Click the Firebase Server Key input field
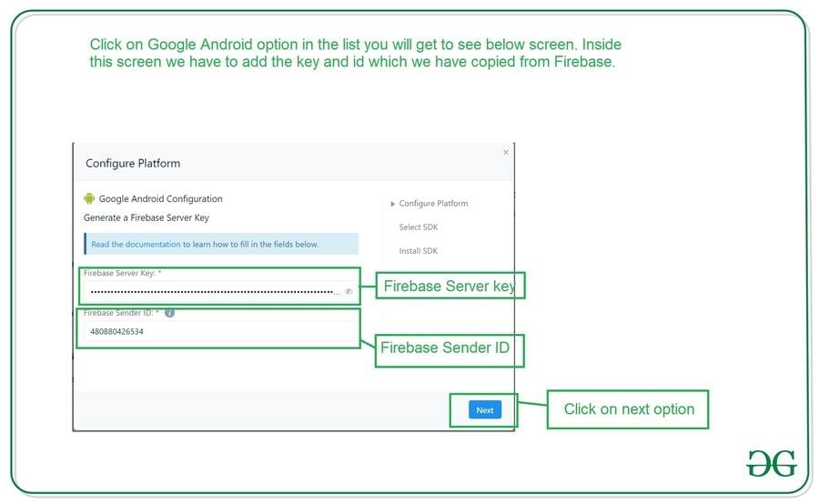This screenshot has height=504, width=819. click(x=221, y=291)
